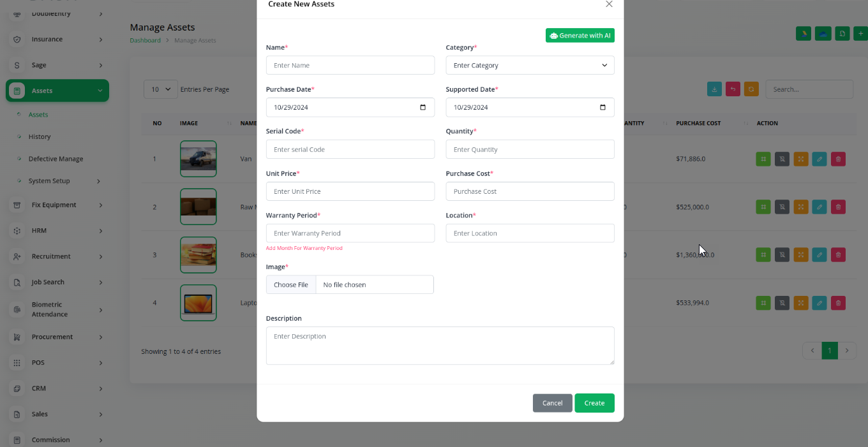The width and height of the screenshot is (868, 447).
Task: Open the Category dropdown
Action: [530, 65]
